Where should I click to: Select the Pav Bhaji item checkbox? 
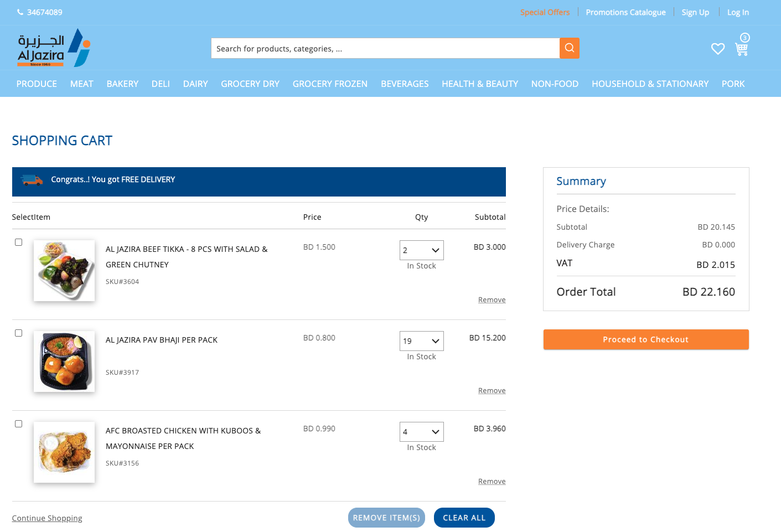(18, 333)
